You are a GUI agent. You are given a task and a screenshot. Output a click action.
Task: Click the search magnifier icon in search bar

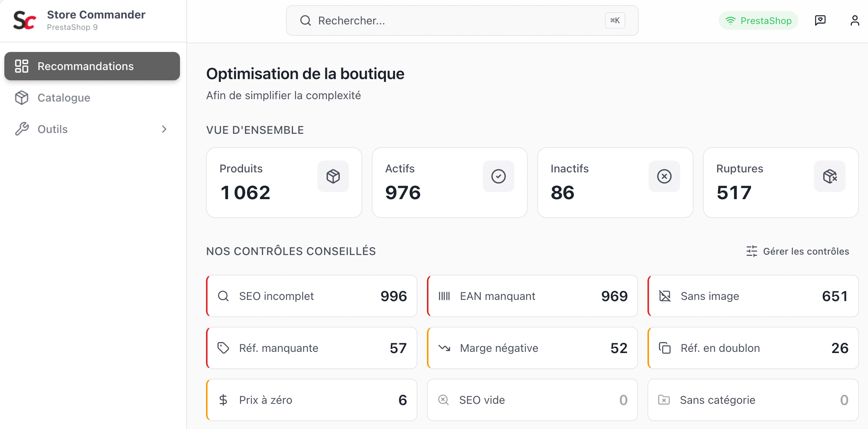[x=306, y=20]
